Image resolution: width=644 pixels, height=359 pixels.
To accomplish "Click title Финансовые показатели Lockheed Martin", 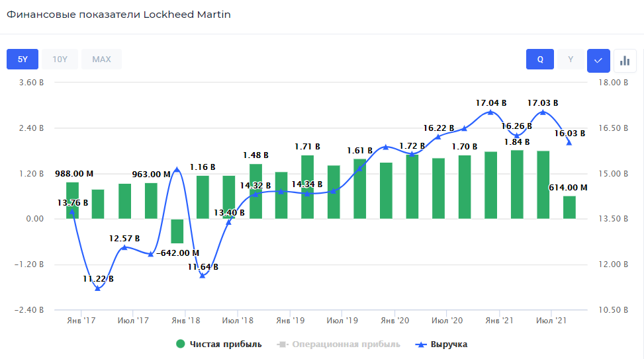I will tap(118, 15).
